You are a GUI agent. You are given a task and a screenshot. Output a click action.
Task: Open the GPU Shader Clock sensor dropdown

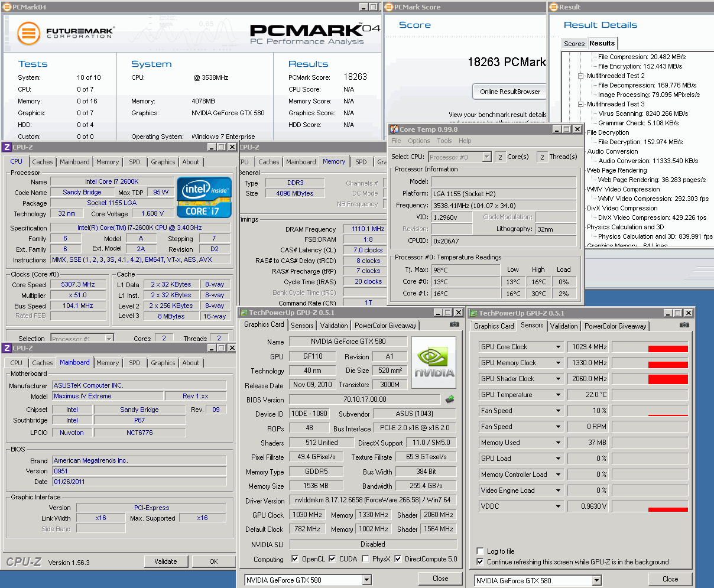[557, 379]
